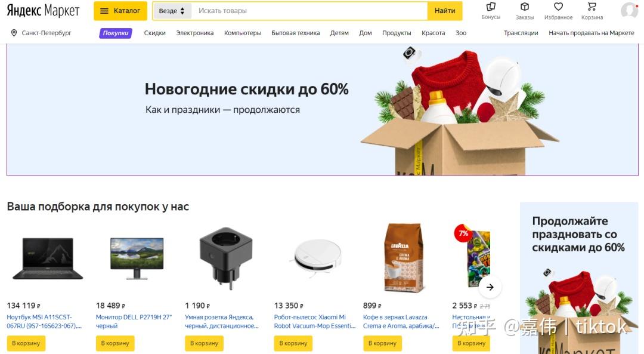Open the Электроника category

(194, 33)
